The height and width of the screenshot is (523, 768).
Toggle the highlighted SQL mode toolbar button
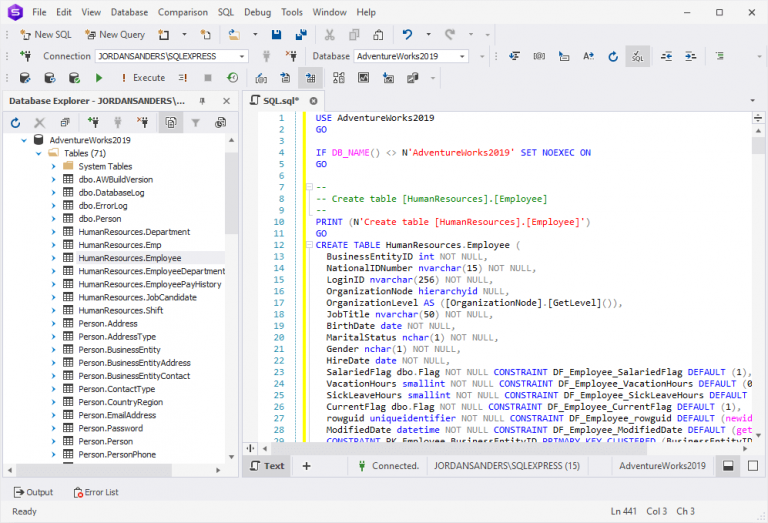coord(636,56)
